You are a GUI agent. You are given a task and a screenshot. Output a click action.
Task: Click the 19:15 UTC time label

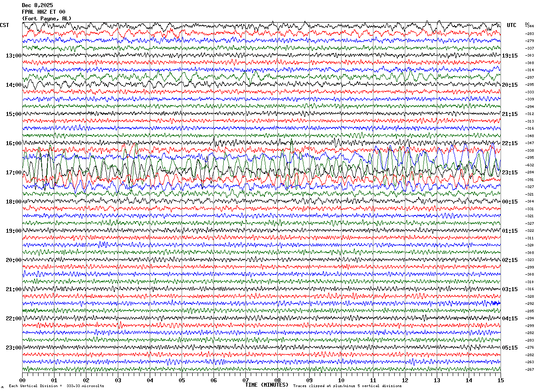510,56
